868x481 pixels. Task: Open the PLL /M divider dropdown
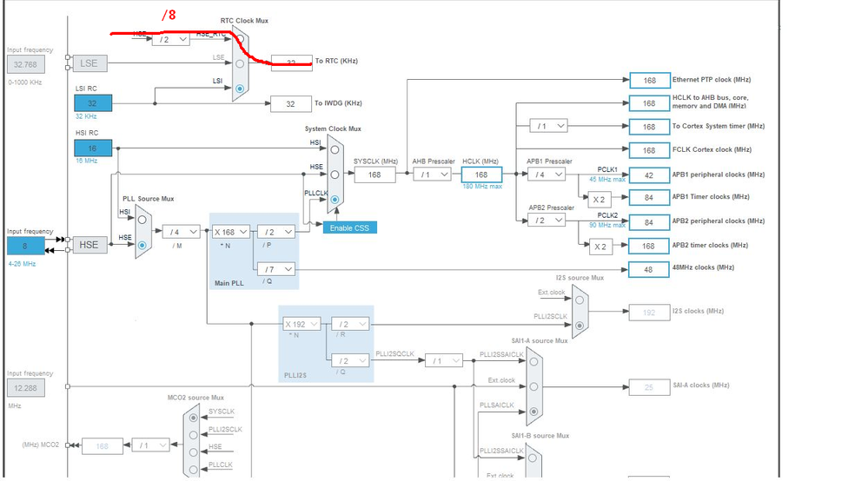tap(182, 232)
